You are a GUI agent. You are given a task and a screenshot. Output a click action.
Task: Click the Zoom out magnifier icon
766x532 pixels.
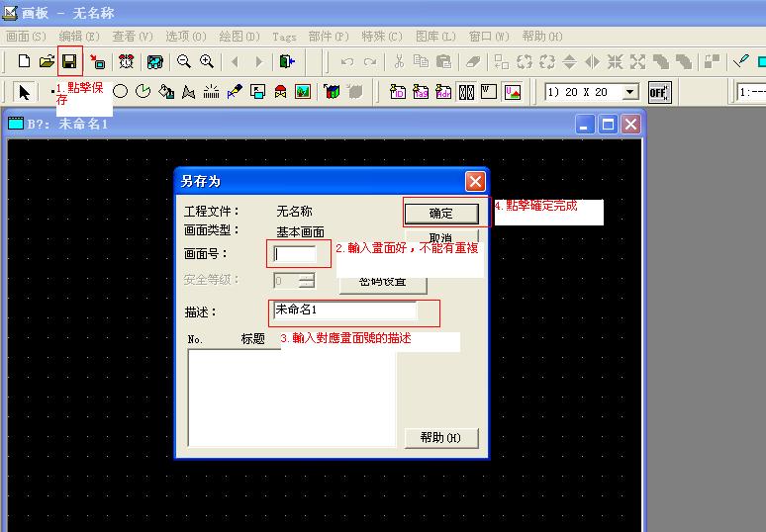point(184,61)
